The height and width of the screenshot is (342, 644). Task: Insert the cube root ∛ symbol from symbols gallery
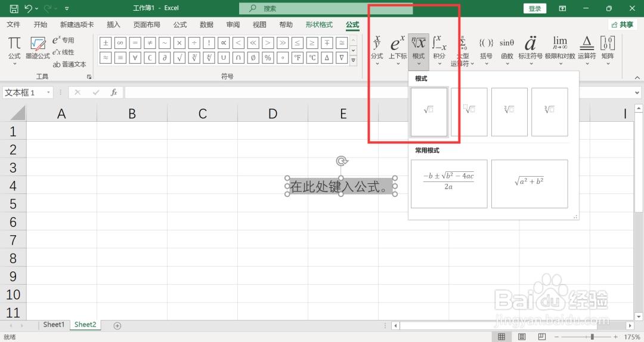[x=194, y=58]
